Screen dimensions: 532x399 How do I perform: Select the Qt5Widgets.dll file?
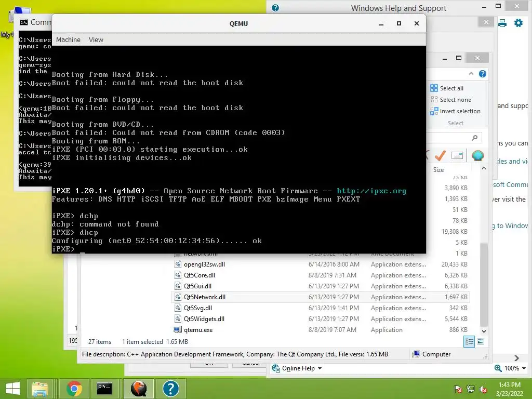click(x=204, y=318)
